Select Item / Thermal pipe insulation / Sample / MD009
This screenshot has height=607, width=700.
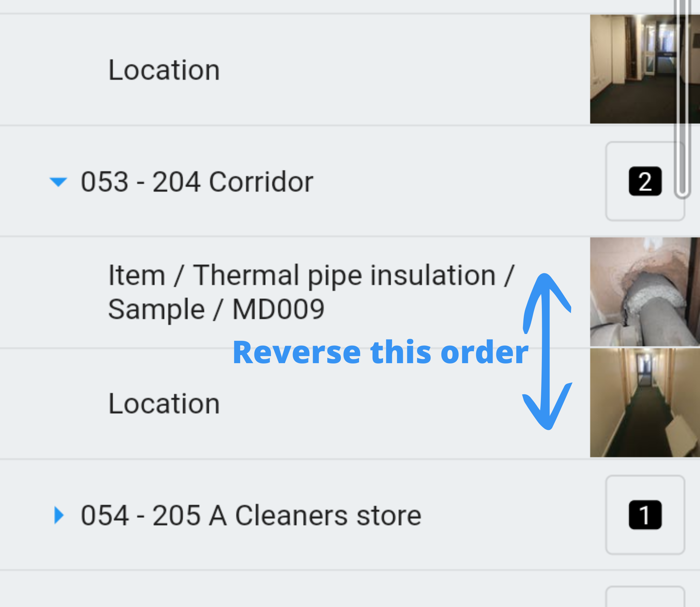[x=311, y=292]
